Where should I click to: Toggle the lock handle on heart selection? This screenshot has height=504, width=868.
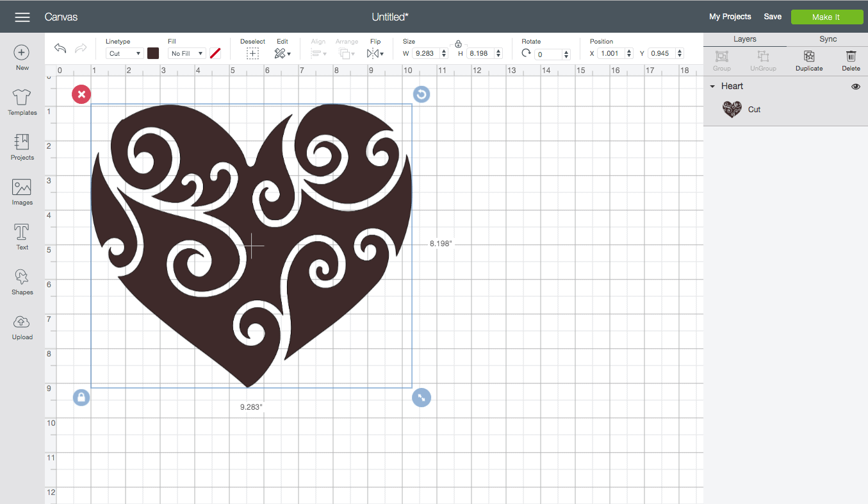(81, 398)
